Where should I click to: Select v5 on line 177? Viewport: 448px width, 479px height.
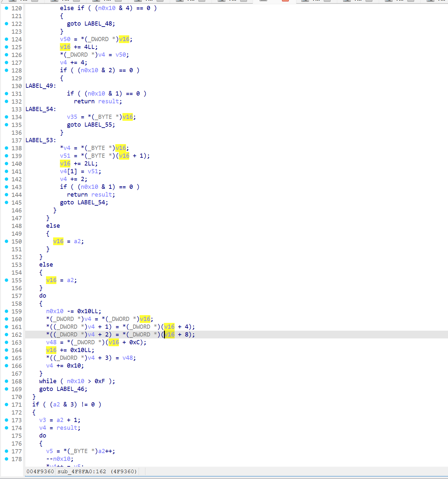[x=50, y=451]
